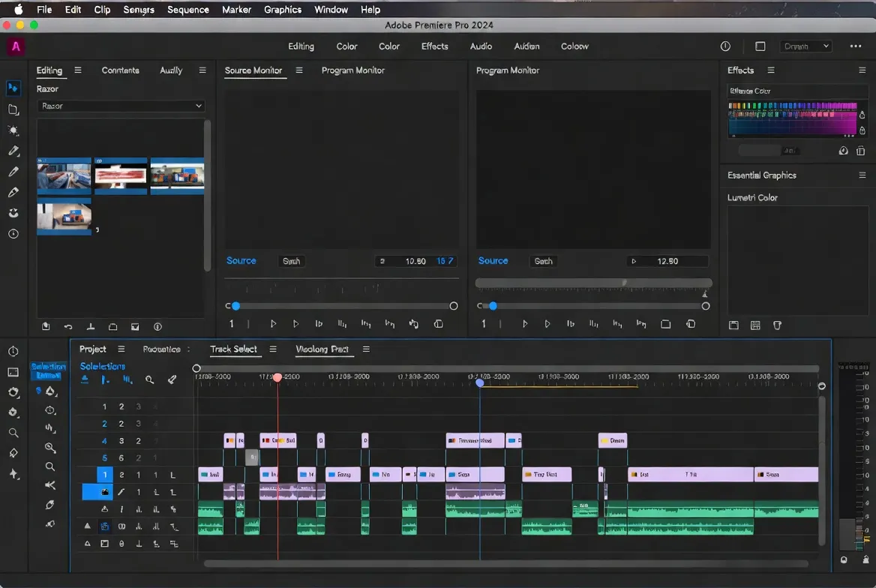Click the folder icon below the media bin
This screenshot has height=588, width=876.
112,326
